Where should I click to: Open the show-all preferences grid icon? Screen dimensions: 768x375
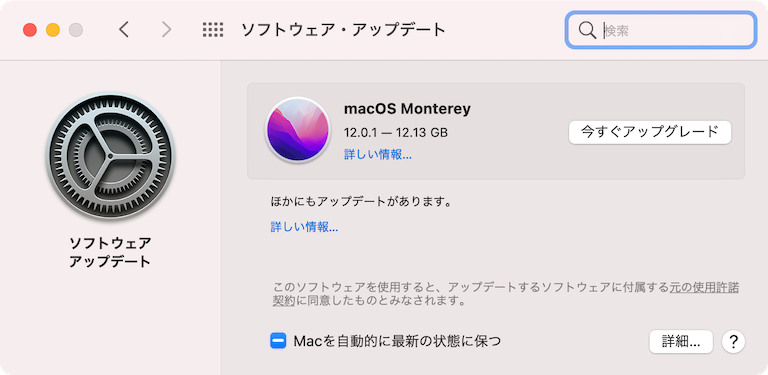point(213,30)
